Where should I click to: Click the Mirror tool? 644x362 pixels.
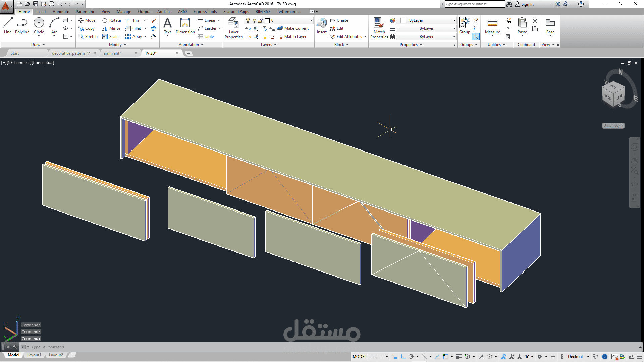tap(111, 28)
